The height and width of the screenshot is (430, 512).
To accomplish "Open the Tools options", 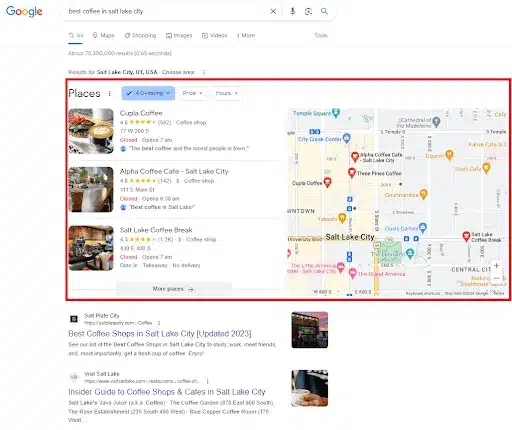I will pos(321,35).
